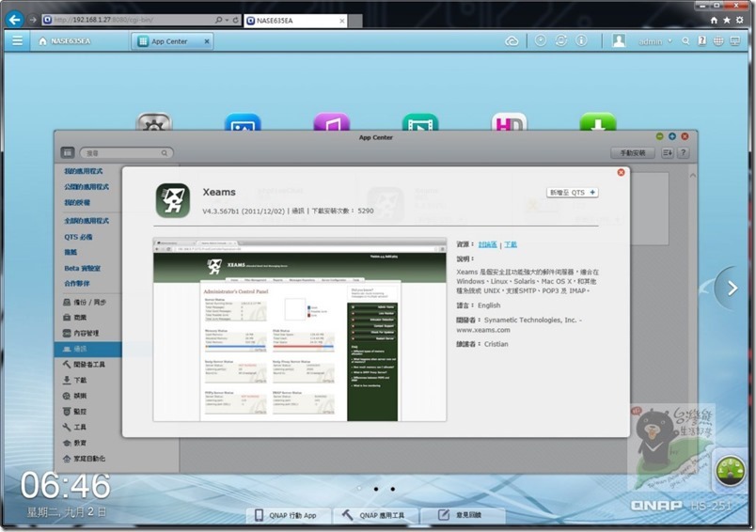Click the QTS top bar search magnifier
The height and width of the screenshot is (532, 756).
(x=685, y=41)
